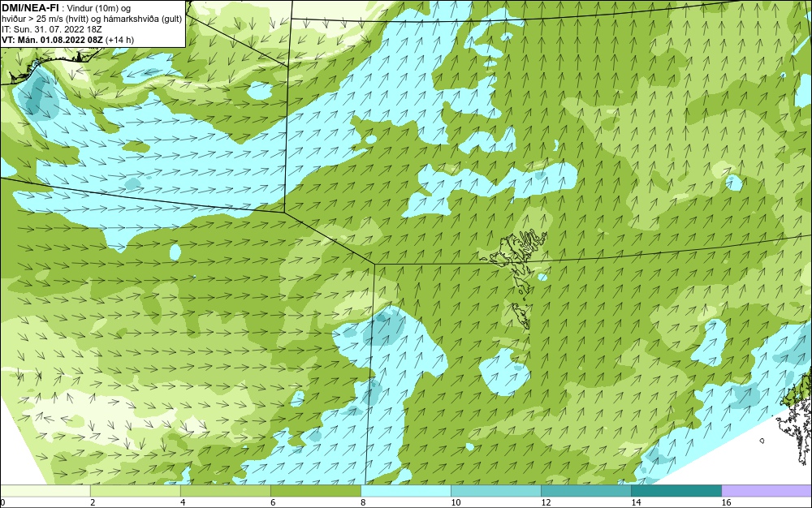Click the teal 12–14 m/s legend swatch
Viewport: 812px width, 508px height.
click(586, 490)
